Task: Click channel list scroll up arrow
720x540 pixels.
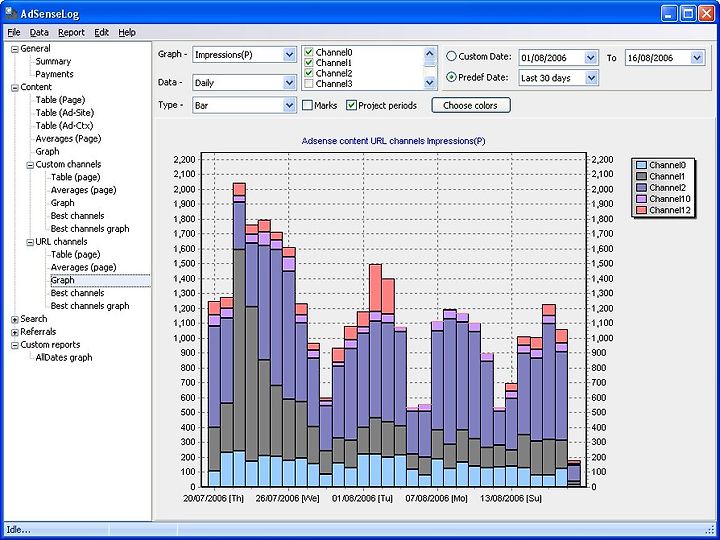Action: [429, 52]
